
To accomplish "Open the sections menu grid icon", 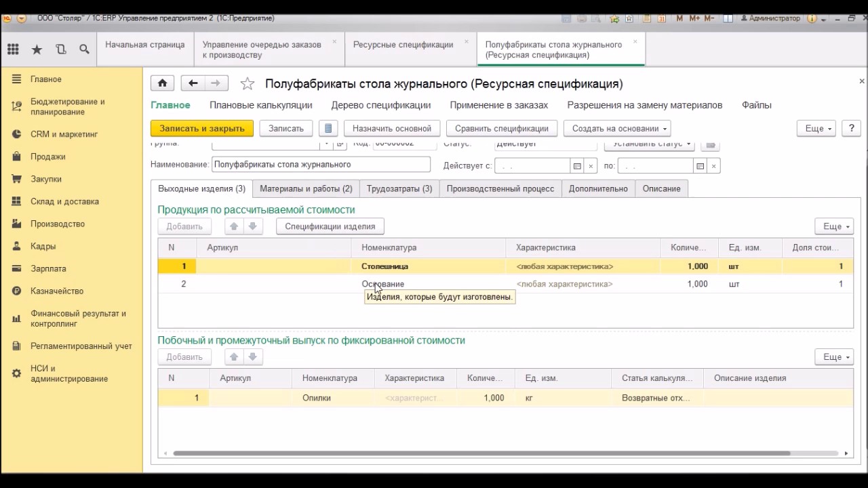I will tap(13, 49).
